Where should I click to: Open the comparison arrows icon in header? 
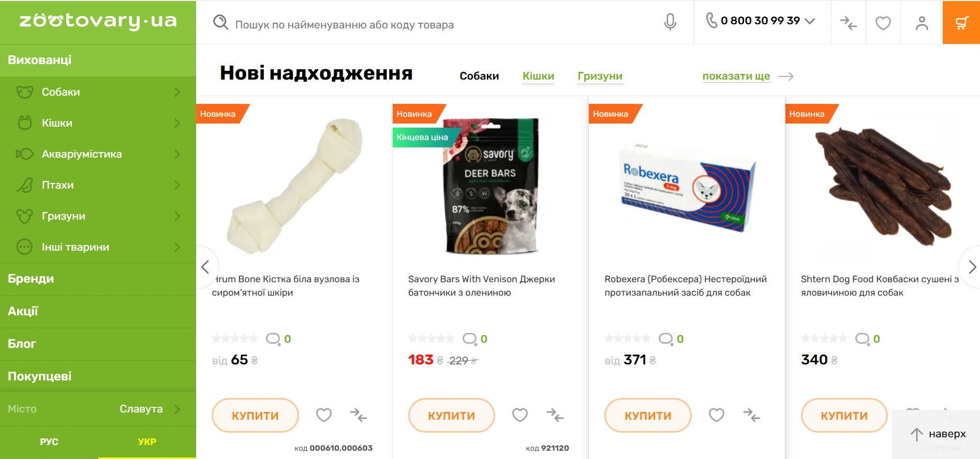point(848,23)
